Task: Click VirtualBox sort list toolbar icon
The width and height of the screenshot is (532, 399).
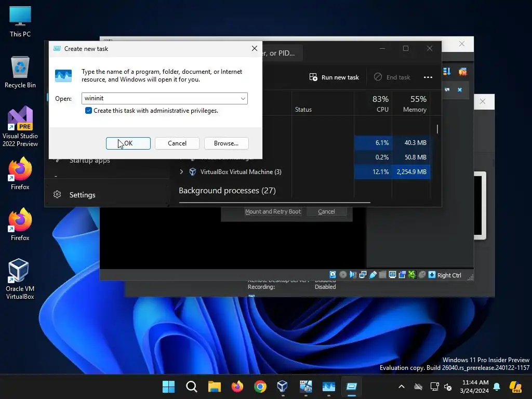Action: (447, 72)
